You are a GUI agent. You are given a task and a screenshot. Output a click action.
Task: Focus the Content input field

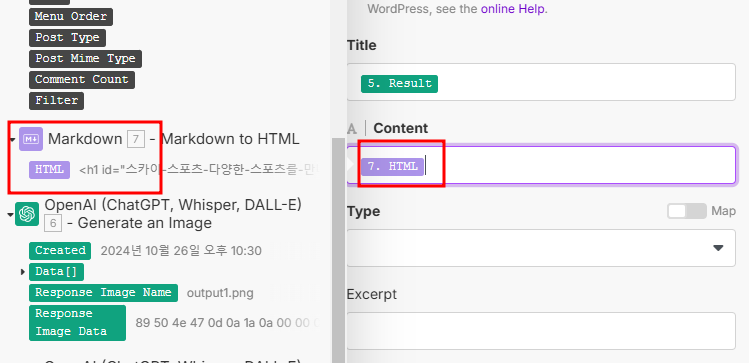tap(541, 165)
